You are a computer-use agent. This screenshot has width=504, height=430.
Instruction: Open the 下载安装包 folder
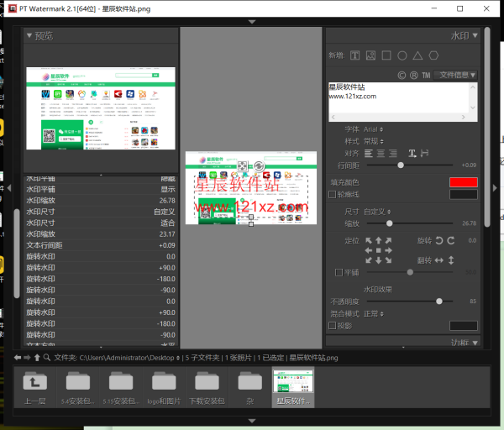207,387
